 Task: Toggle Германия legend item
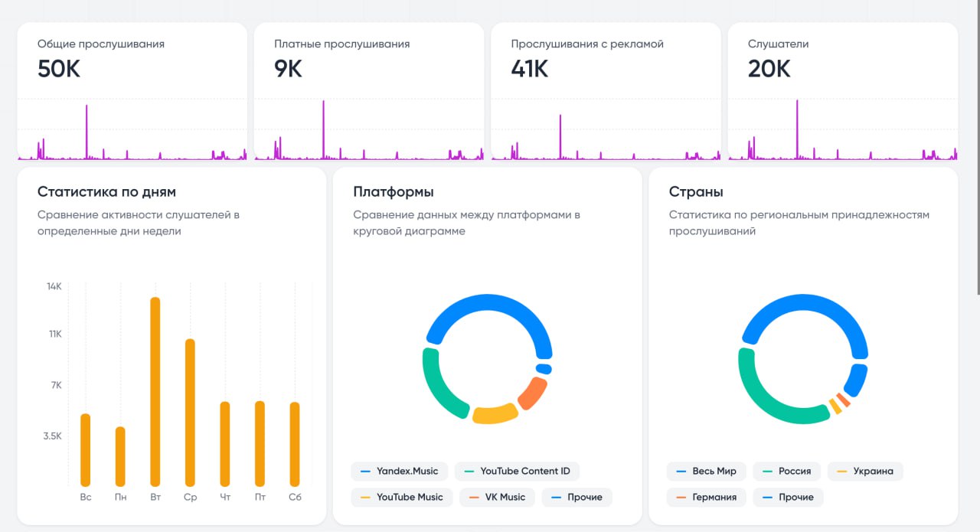[x=706, y=497]
